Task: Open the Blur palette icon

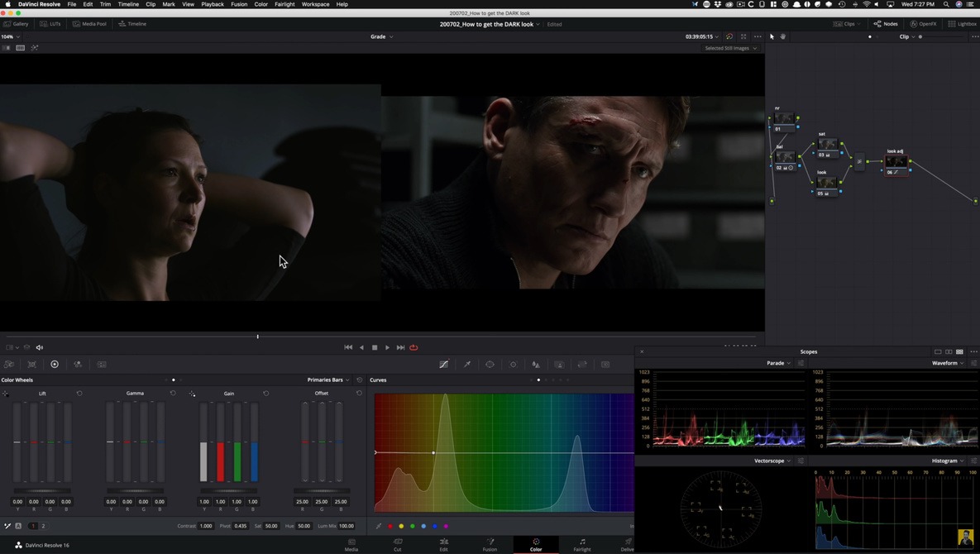Action: click(536, 364)
